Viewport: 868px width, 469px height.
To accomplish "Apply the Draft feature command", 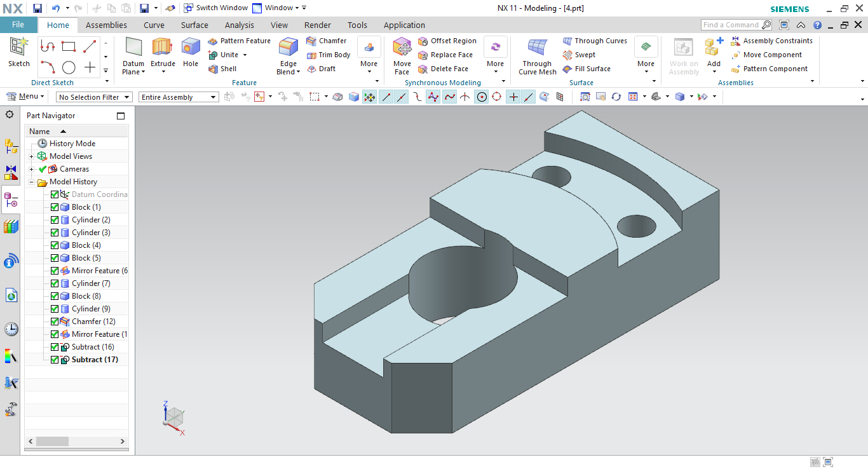I will 322,69.
